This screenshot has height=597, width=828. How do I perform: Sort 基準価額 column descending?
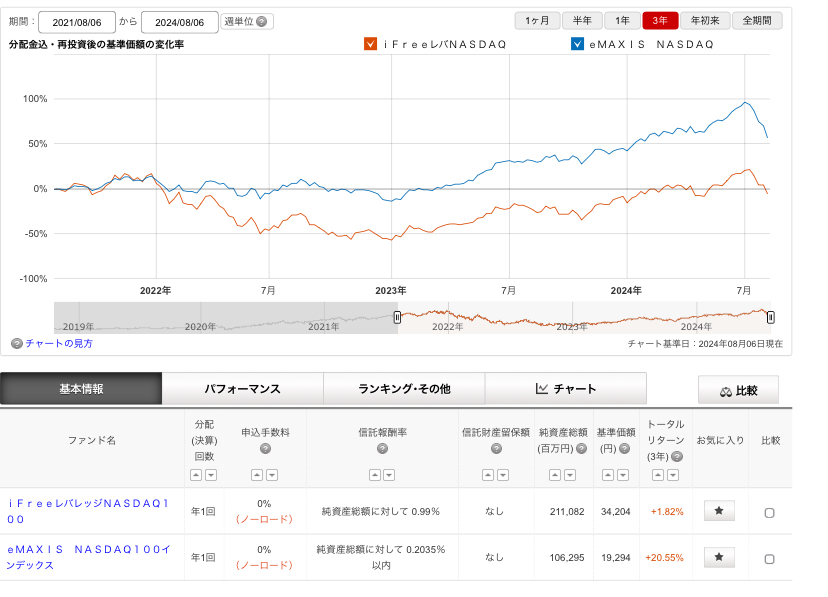[623, 475]
